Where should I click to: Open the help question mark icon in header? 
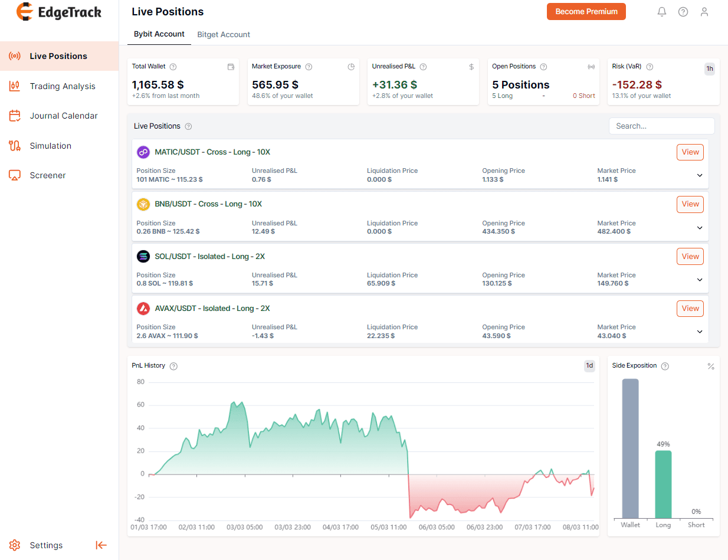pos(683,12)
